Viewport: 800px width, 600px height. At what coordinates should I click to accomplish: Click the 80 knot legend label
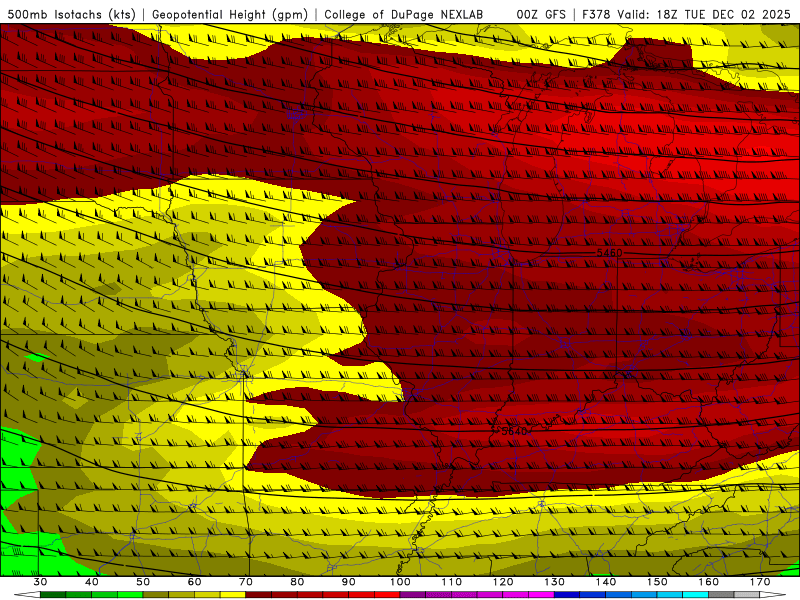point(297,582)
